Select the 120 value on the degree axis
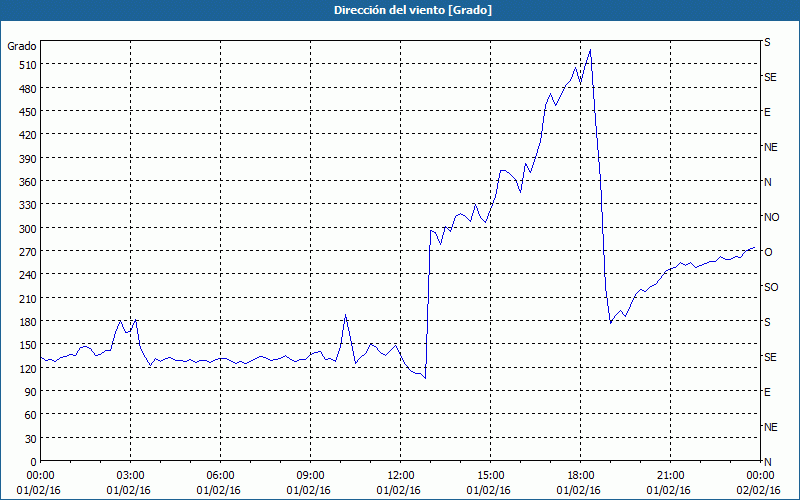Image resolution: width=800 pixels, height=500 pixels. coord(28,368)
